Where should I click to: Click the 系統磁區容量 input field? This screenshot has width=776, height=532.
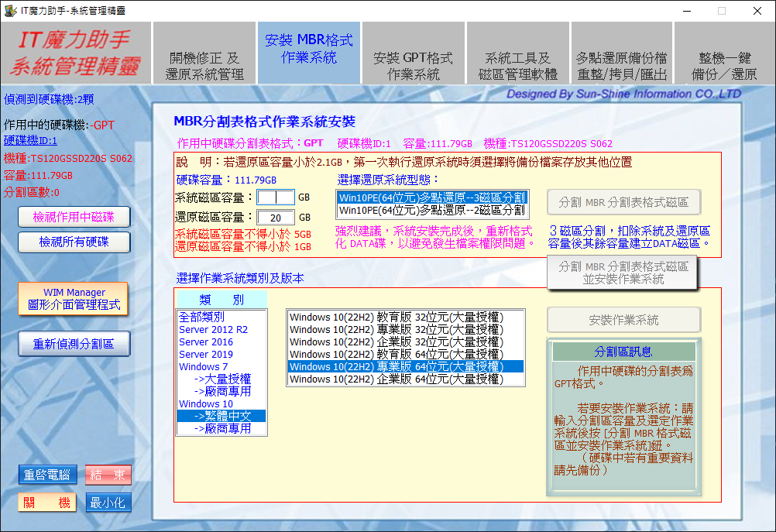click(276, 197)
